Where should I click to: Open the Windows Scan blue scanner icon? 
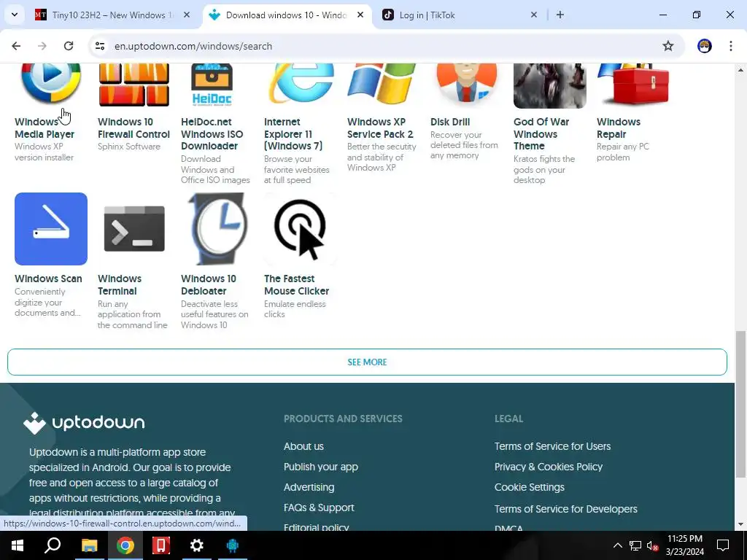tap(51, 228)
